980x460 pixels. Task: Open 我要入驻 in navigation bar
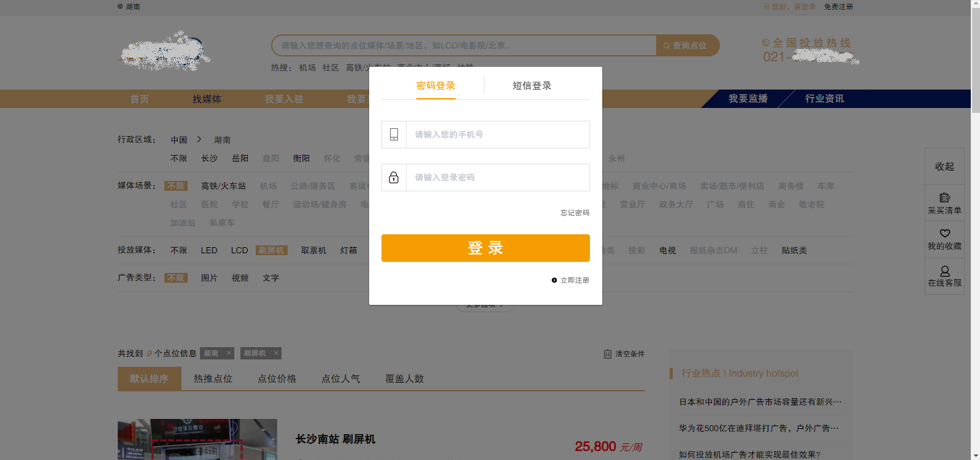(x=284, y=99)
